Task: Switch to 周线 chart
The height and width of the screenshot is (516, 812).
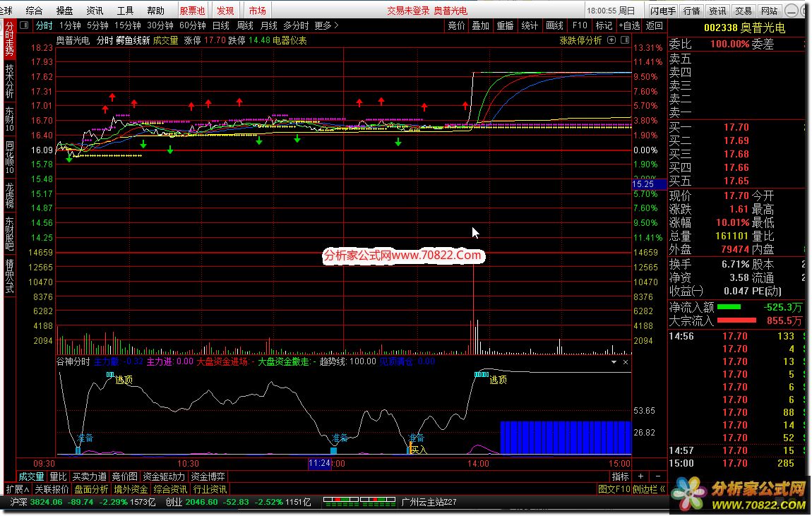Action: [245, 25]
